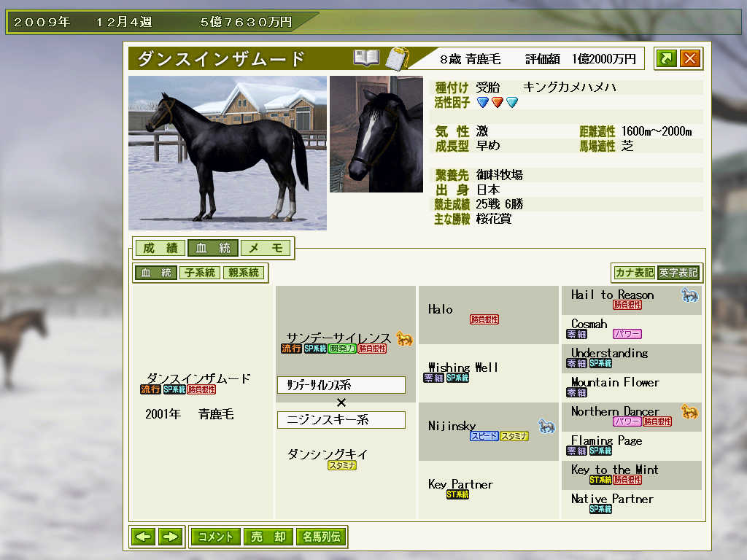This screenshot has width=747, height=560.
Task: Click 勝負根性 badge under Halo
Action: point(484,319)
